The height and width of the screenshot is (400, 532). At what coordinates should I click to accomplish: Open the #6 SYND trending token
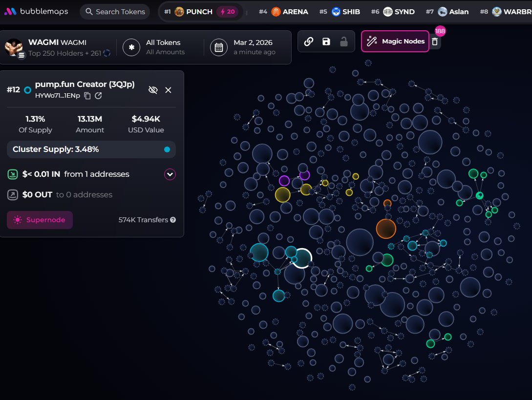click(393, 12)
